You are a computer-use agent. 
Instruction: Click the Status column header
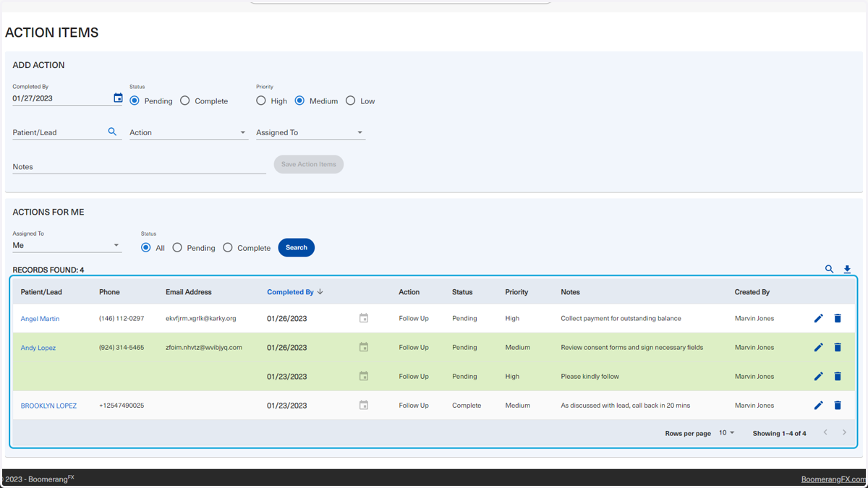point(462,292)
